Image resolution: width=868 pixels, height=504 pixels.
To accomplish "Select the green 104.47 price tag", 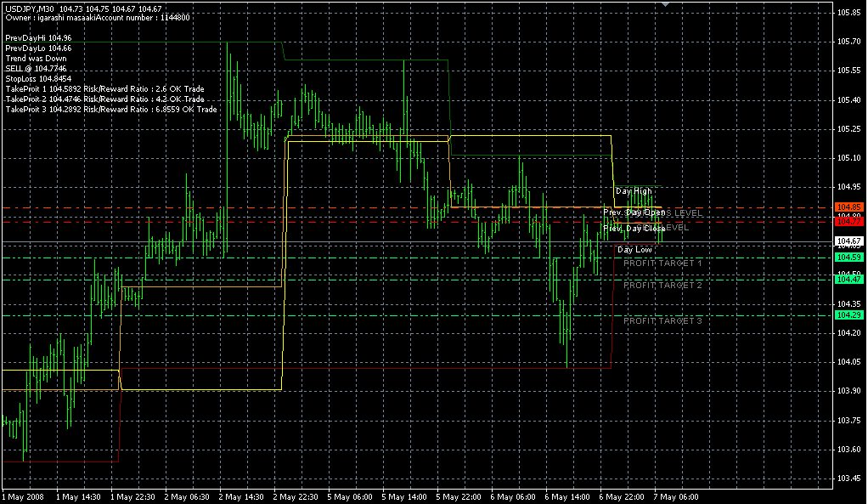I will [848, 279].
